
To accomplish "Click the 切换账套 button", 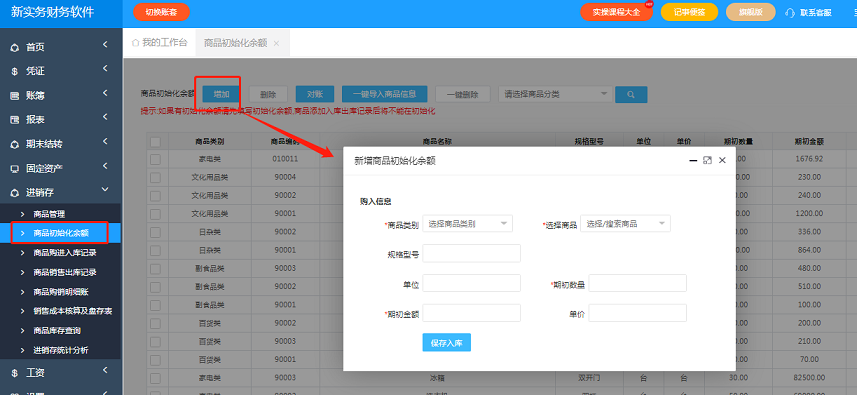I will point(161,12).
